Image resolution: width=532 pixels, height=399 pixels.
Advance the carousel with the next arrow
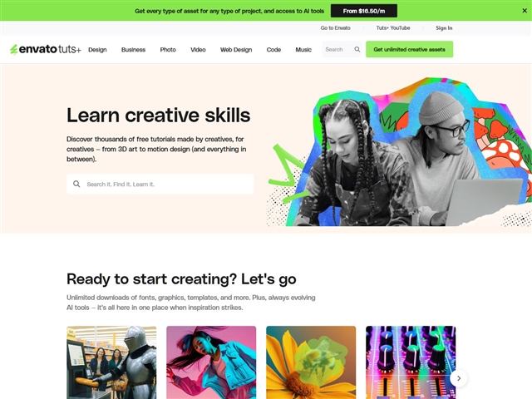pos(459,378)
